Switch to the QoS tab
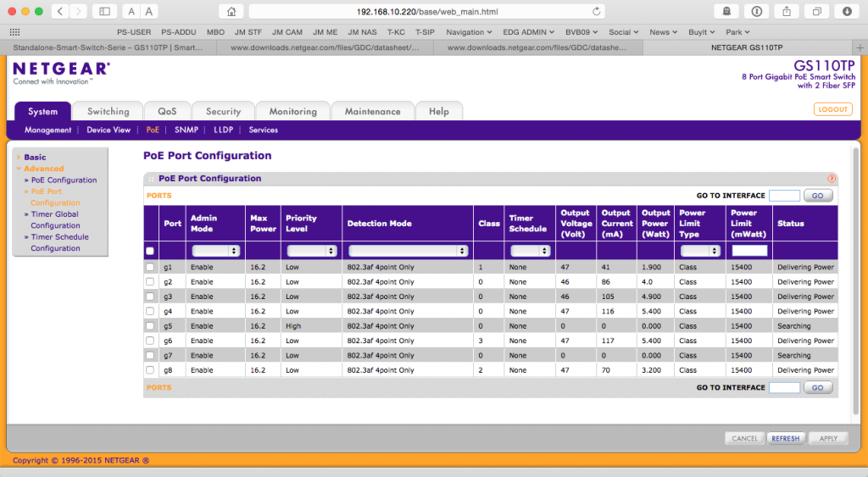Image resolution: width=868 pixels, height=477 pixels. click(167, 111)
